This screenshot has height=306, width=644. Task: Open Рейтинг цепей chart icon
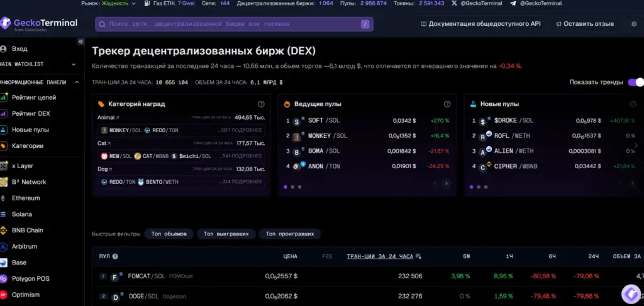click(4, 98)
